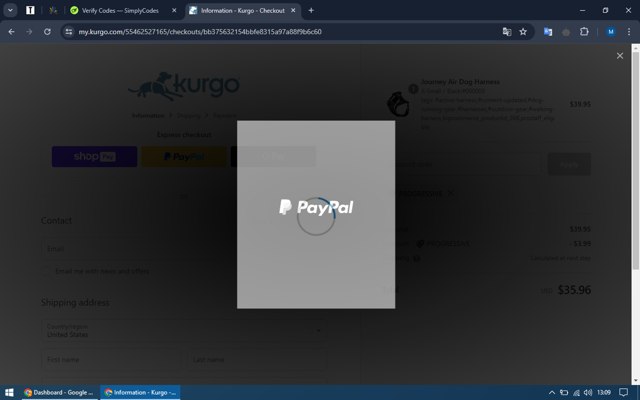Go forward one page in history

tap(29, 32)
